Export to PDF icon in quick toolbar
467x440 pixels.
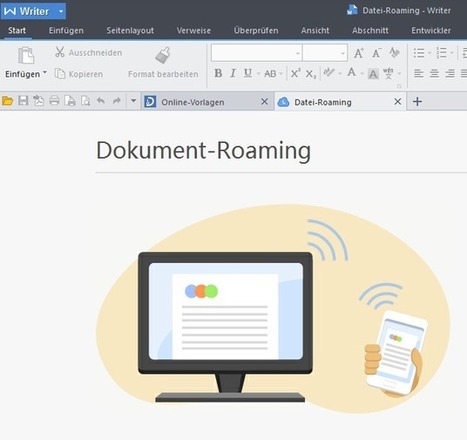tap(38, 101)
